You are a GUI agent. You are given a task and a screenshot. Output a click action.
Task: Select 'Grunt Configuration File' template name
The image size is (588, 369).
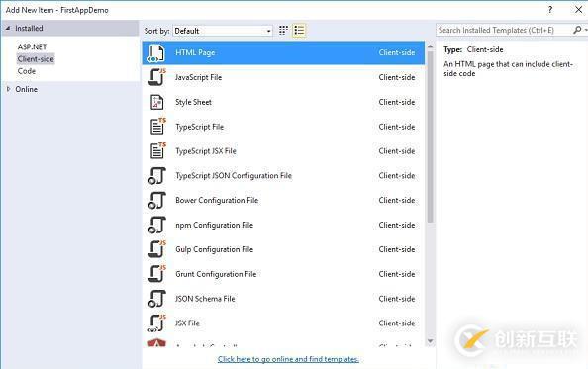216,274
